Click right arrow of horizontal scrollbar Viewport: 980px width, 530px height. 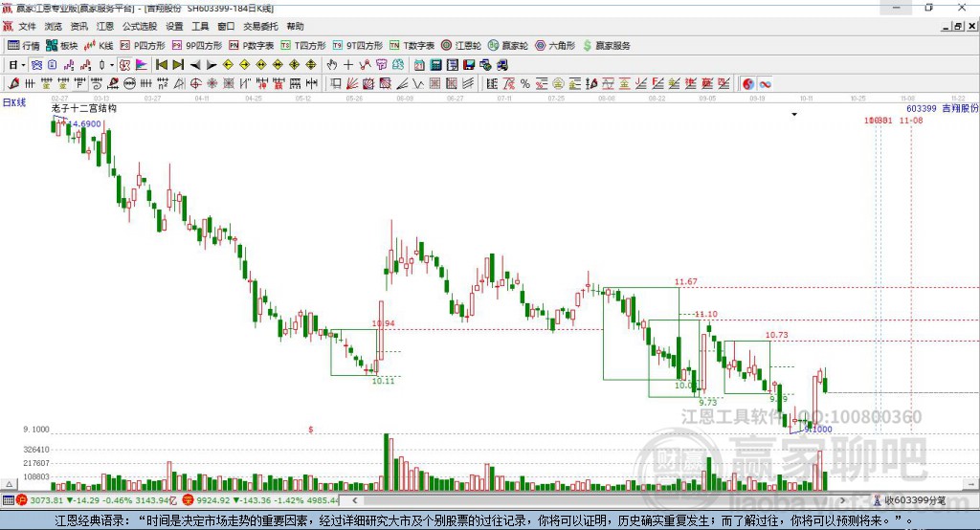[x=842, y=500]
